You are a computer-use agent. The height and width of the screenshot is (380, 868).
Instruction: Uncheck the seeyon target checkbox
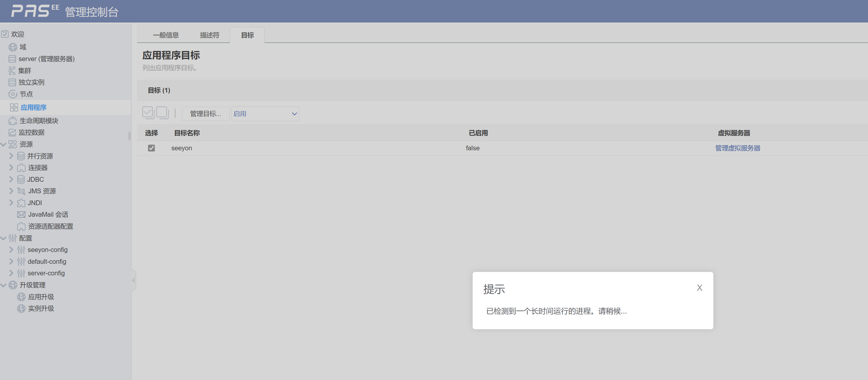click(151, 148)
